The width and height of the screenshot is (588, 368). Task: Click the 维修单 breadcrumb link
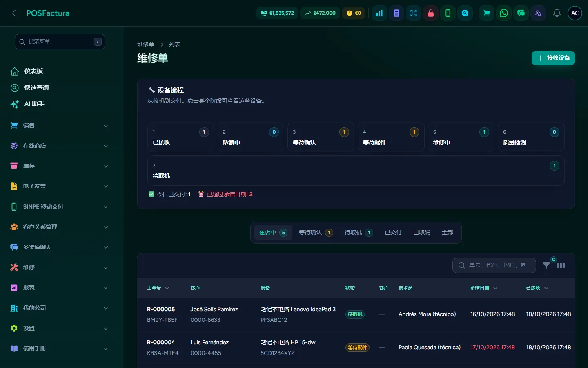pyautogui.click(x=146, y=44)
